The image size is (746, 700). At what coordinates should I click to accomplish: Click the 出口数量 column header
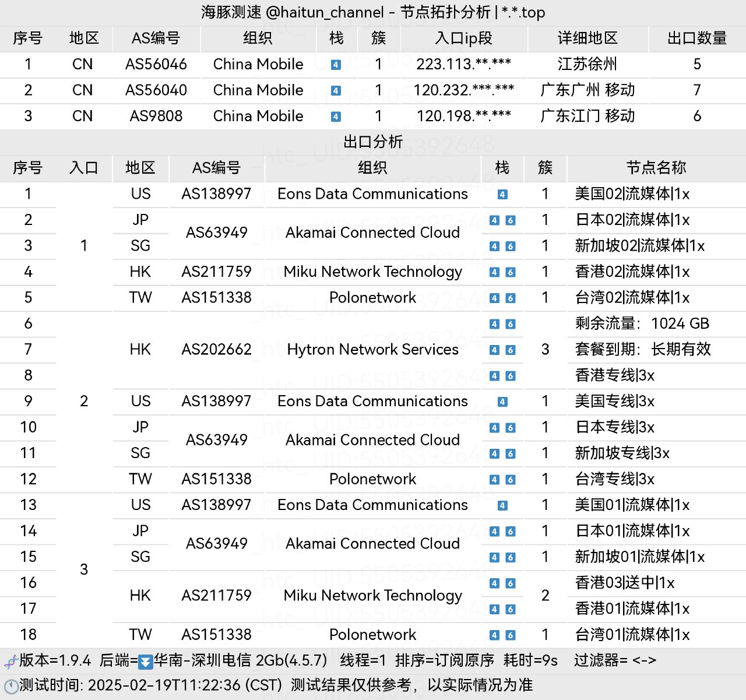[x=697, y=38]
